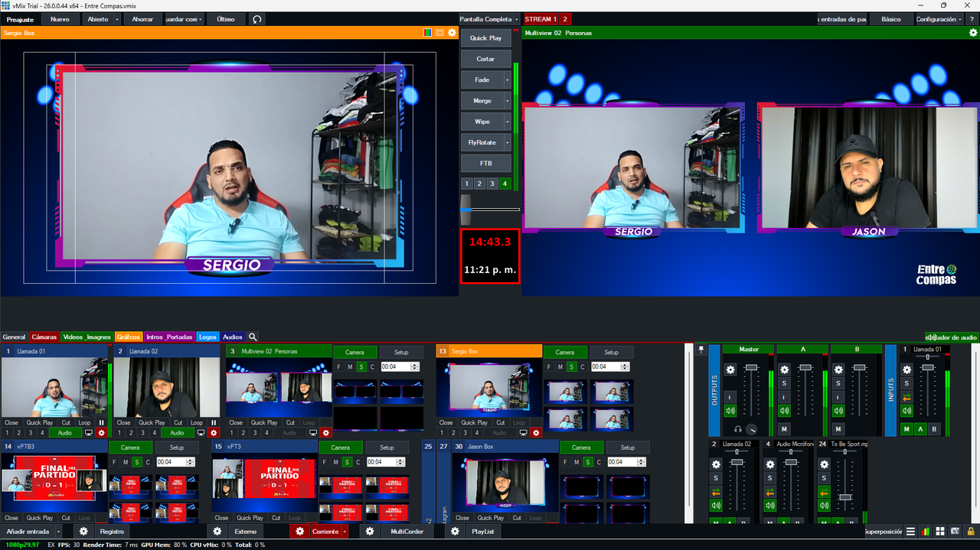Expand FlyRotate transition options arrow
This screenshot has height=550, width=980.
tap(507, 142)
